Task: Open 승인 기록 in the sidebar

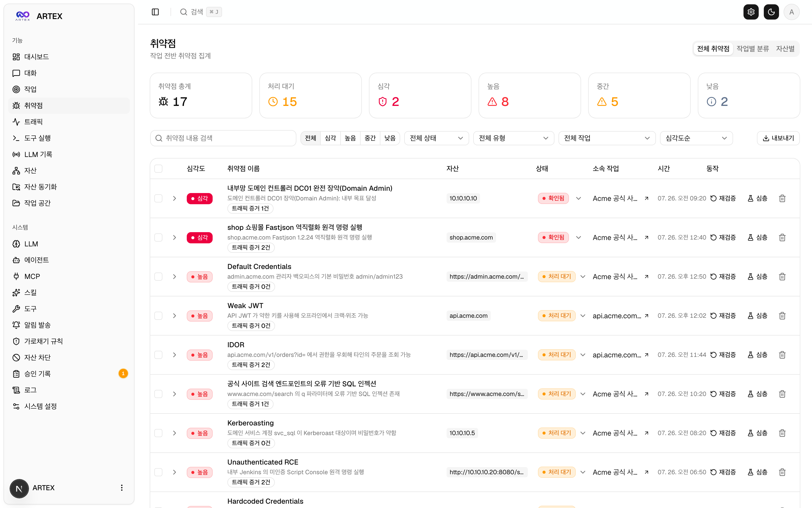Action: click(x=69, y=374)
